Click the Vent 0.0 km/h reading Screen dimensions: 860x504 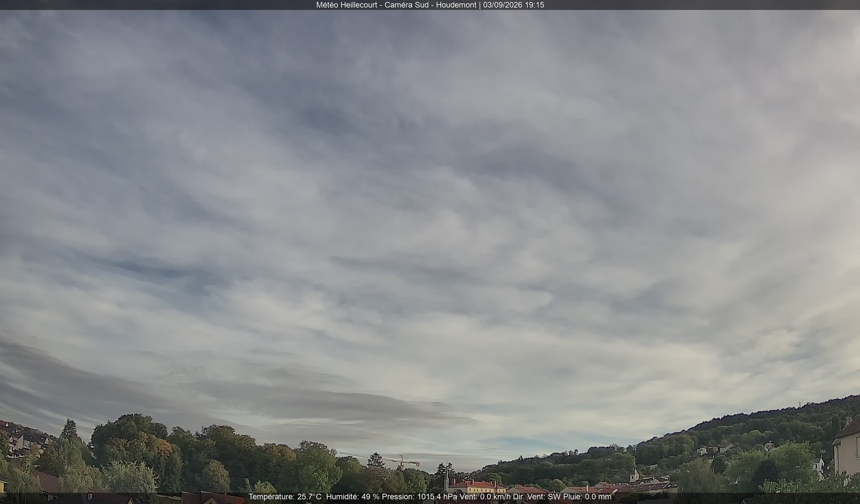tap(485, 497)
